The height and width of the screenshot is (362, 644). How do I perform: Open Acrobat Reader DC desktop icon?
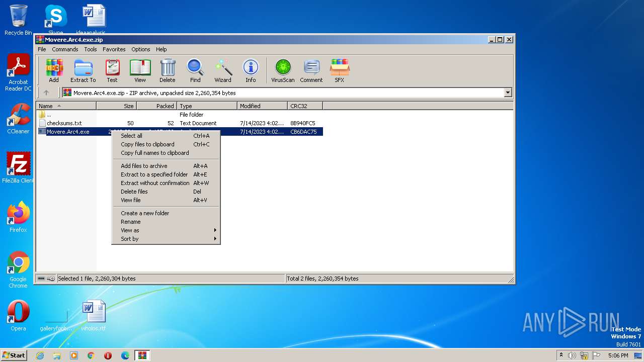pos(18,73)
